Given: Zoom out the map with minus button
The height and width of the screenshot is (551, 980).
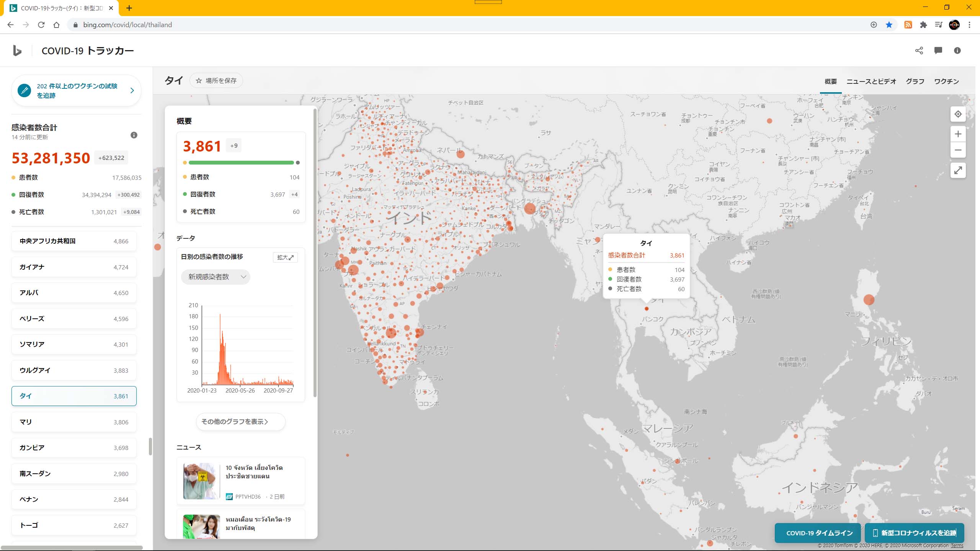Looking at the screenshot, I should point(958,150).
